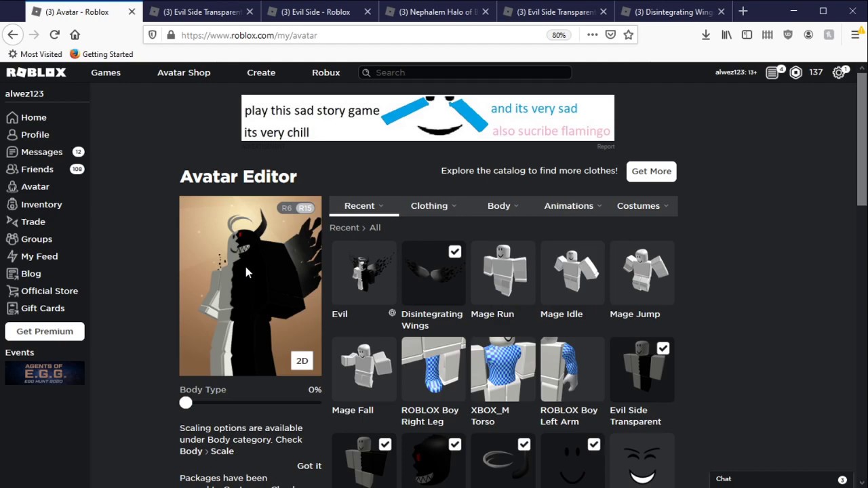Open Trade in the sidebar
Image resolution: width=868 pixels, height=488 pixels.
[x=26, y=222]
